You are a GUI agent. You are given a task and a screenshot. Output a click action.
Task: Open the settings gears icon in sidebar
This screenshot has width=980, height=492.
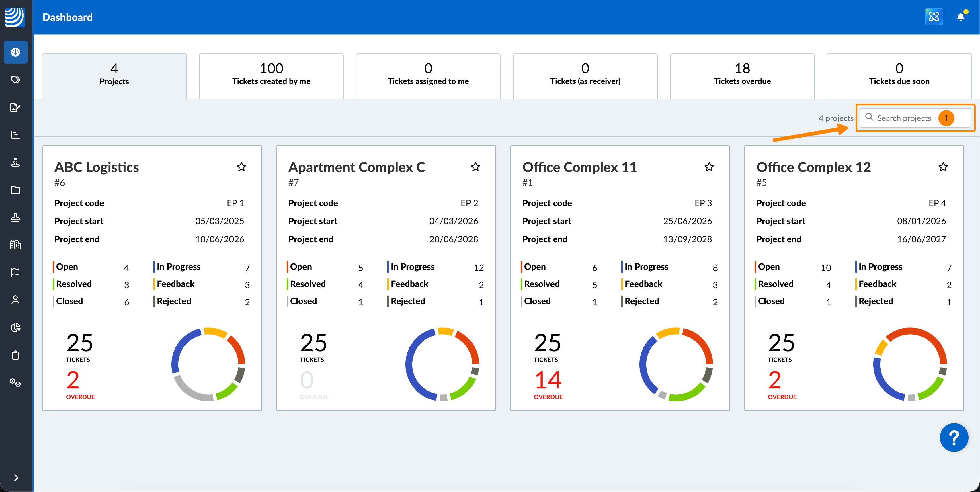point(15,382)
